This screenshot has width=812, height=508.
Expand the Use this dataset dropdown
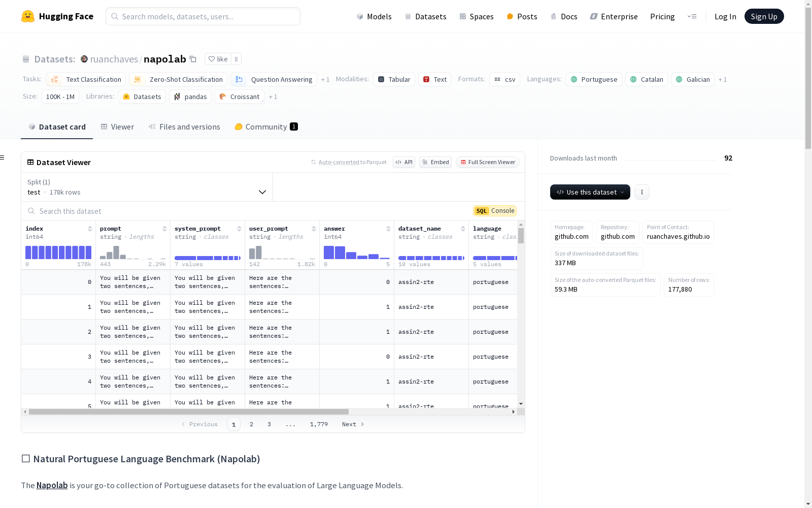[x=590, y=192]
